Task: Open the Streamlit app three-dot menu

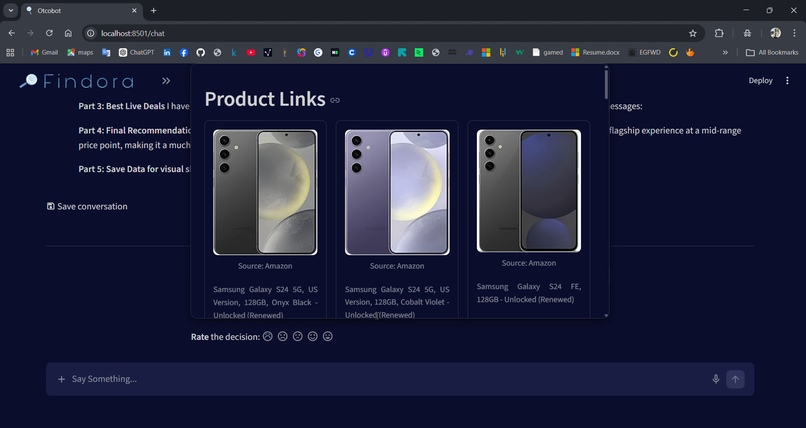Action: (787, 81)
